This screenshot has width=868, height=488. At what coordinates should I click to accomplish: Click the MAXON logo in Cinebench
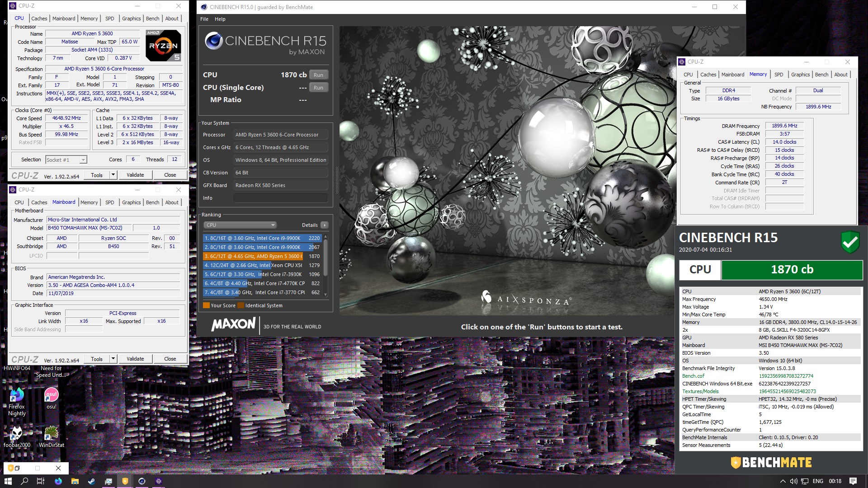(233, 324)
